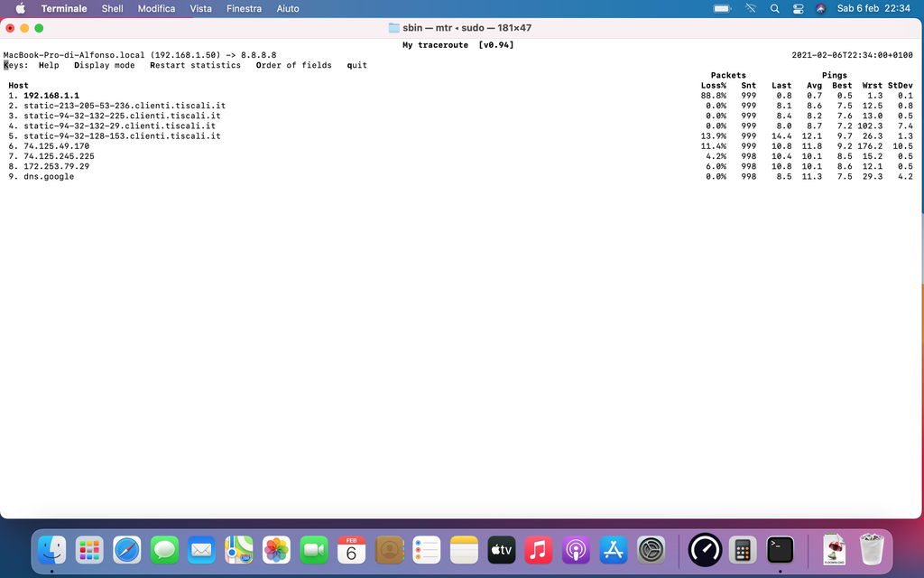Open the Finestra menu
Viewport: 924px width, 578px height.
click(245, 8)
